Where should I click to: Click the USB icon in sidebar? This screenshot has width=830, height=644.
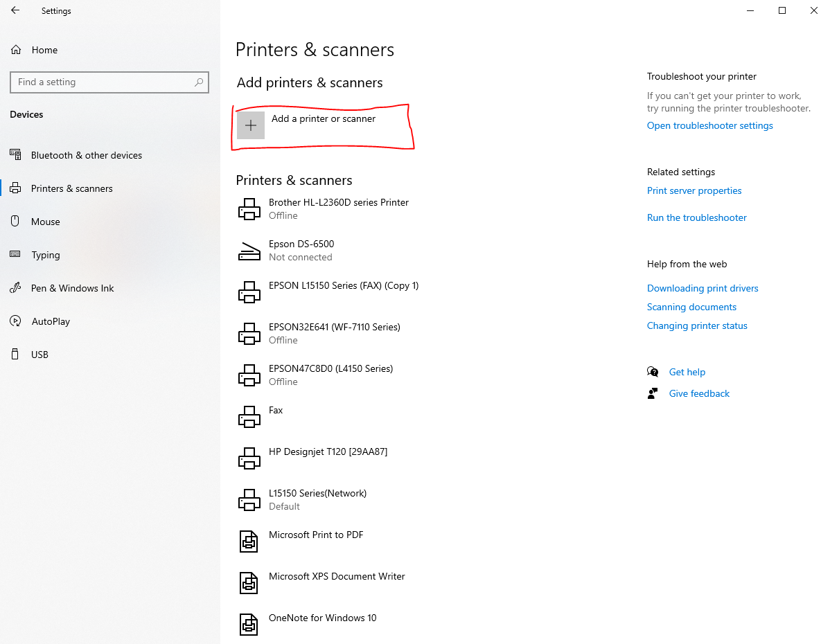(15, 354)
